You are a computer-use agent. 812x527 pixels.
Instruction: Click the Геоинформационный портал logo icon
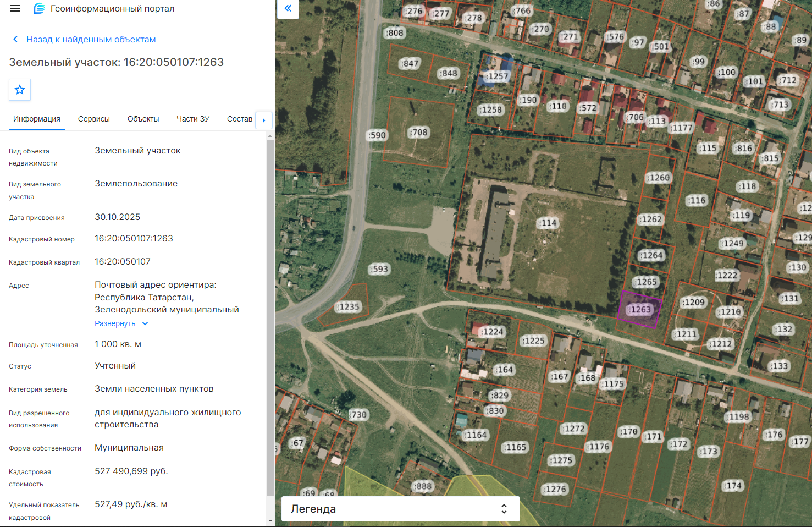(39, 9)
